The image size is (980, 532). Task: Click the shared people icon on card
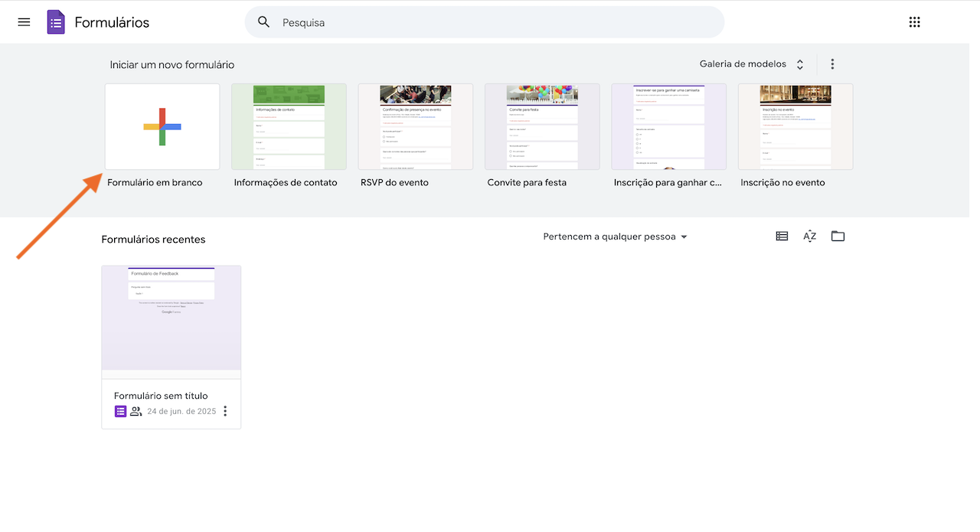[136, 411]
